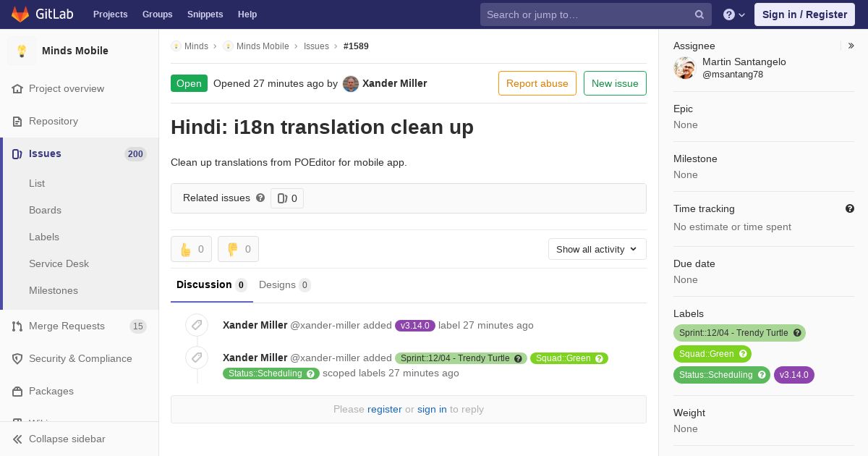Click the Related issues help icon
The image size is (868, 456).
pos(260,198)
